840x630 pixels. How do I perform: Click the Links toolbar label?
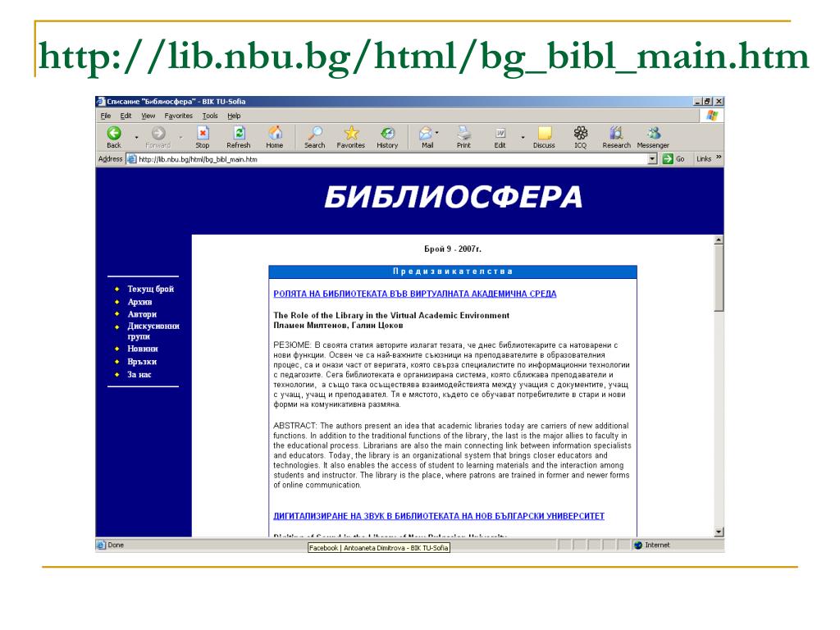(704, 159)
